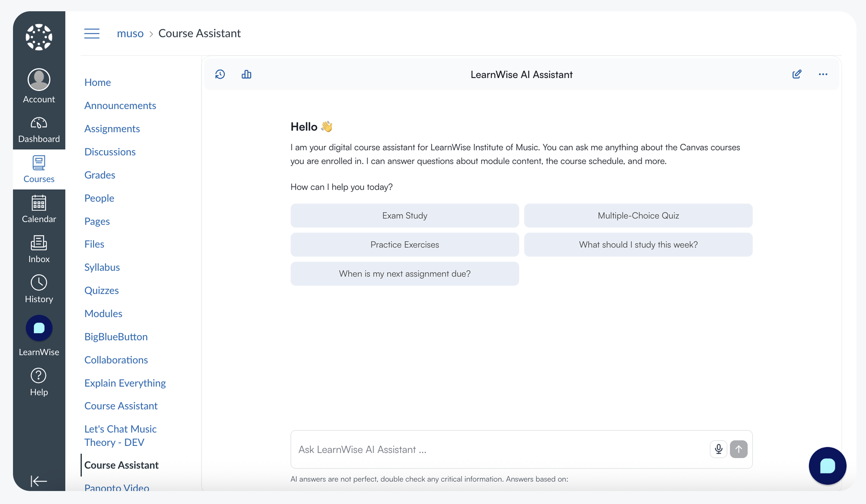Click the analytics bar chart icon
Viewport: 866px width, 504px height.
247,74
